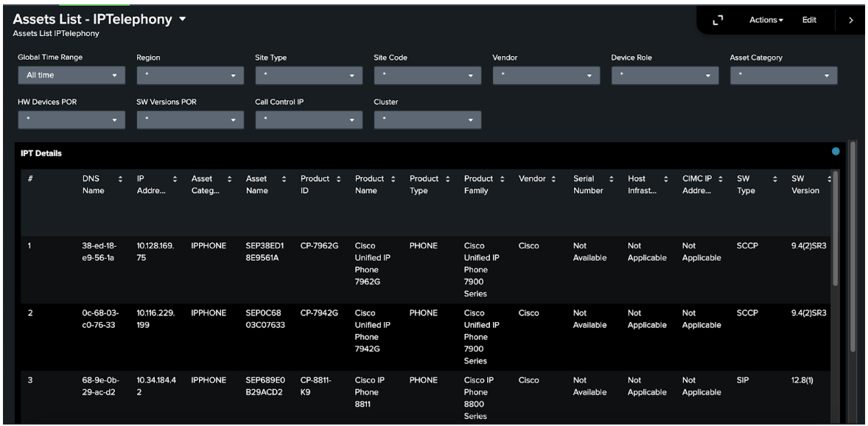Open the Site Code filter dropdown
Image resolution: width=868 pixels, height=426 pixels.
click(x=427, y=76)
